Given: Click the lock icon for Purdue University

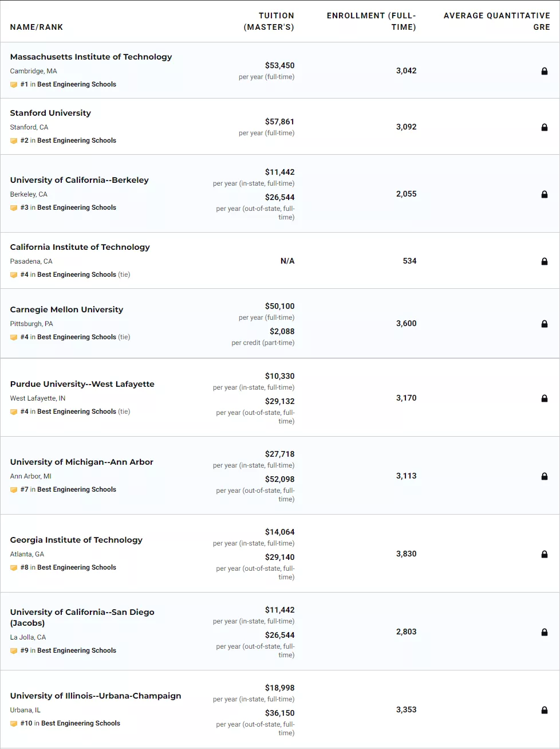Looking at the screenshot, I should [x=545, y=398].
